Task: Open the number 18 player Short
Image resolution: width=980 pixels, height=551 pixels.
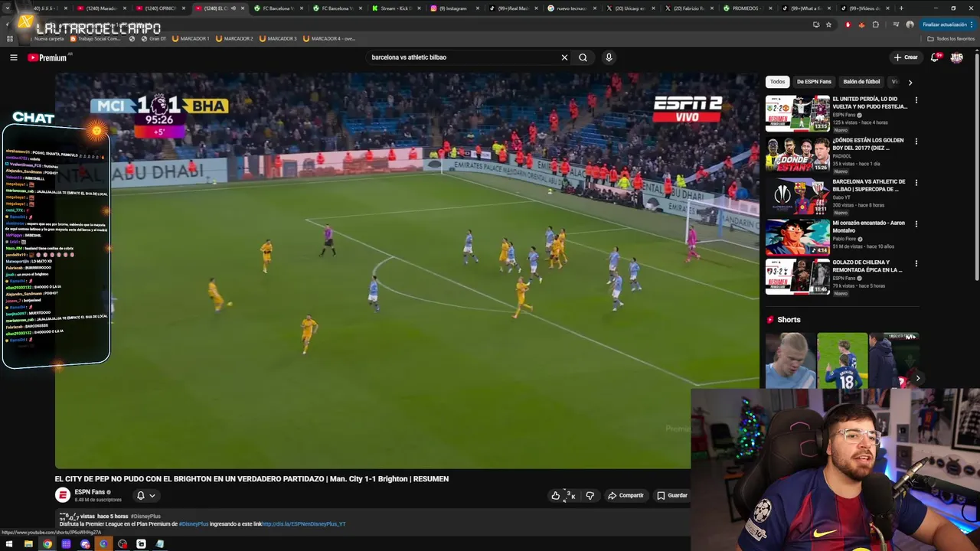Action: (x=841, y=360)
